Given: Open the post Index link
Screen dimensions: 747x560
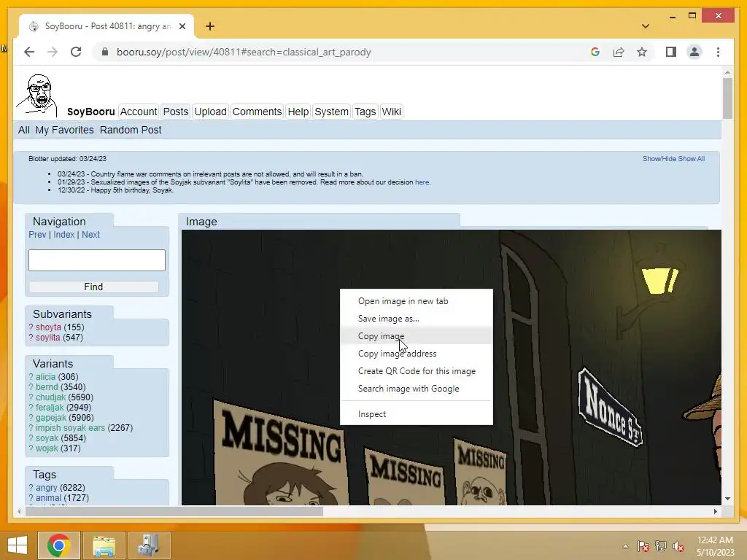Looking at the screenshot, I should tap(64, 234).
